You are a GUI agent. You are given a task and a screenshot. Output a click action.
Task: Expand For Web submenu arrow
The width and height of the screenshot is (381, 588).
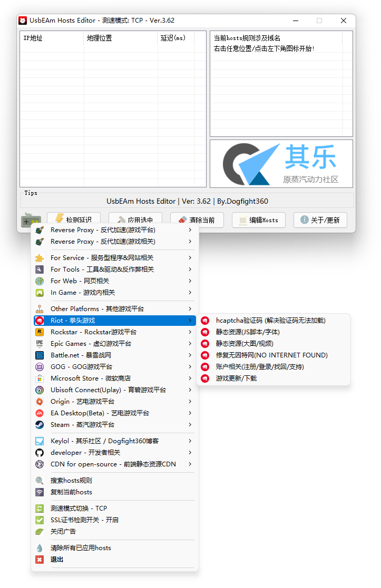pos(190,281)
